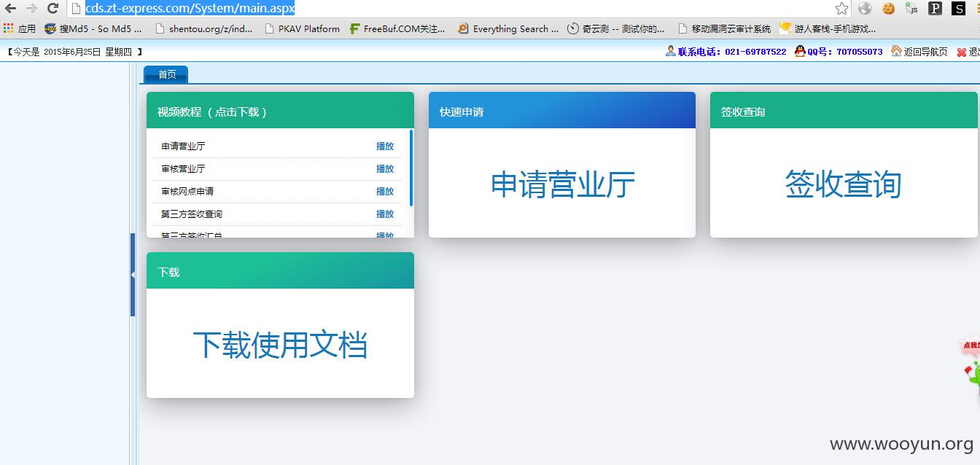Click the video tutorial list scrollbar
The image size is (980, 465).
coord(411,168)
